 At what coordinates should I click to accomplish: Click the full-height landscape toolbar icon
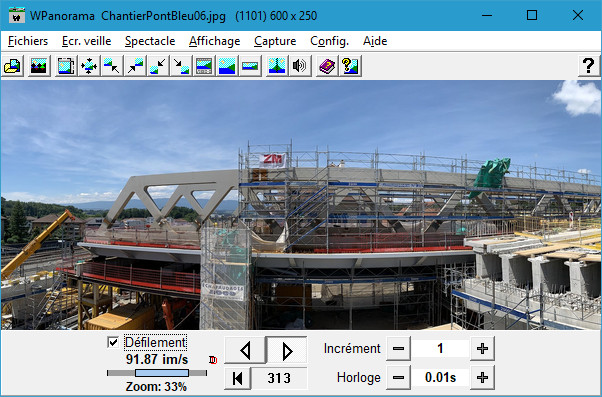click(227, 66)
